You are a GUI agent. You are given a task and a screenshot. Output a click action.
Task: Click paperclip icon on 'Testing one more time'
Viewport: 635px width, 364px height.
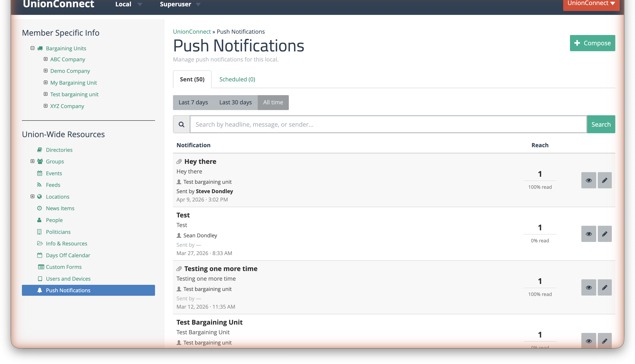click(x=179, y=269)
